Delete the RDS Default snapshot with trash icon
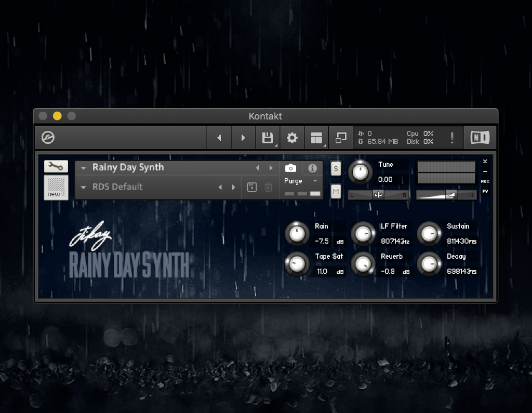 (x=269, y=187)
